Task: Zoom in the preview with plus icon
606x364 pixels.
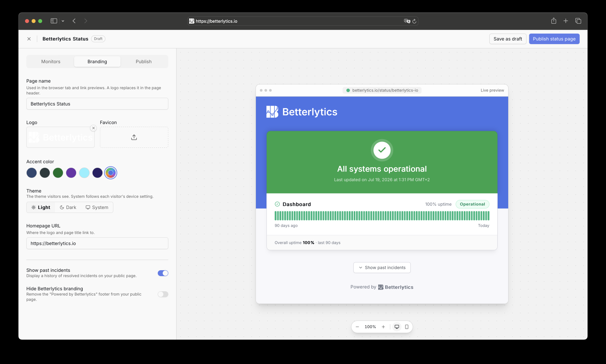Action: coord(383,327)
